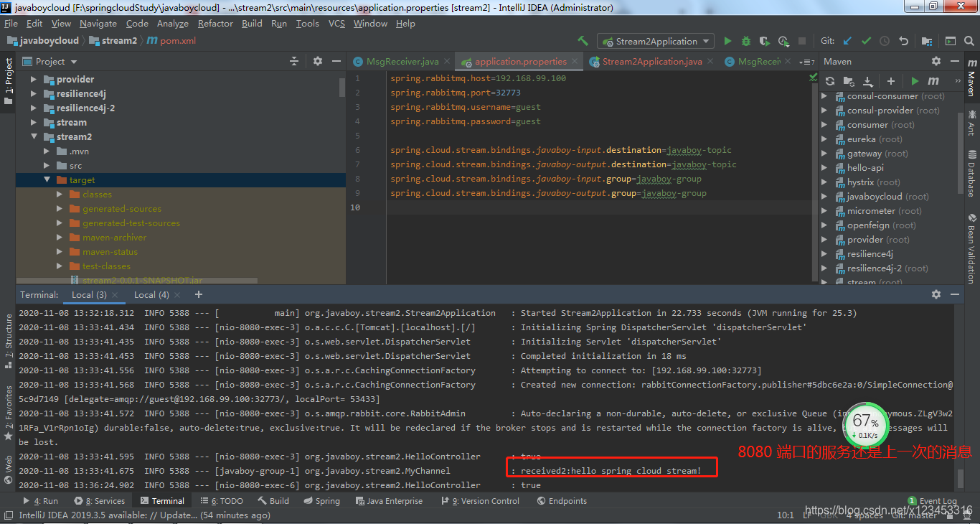The width and height of the screenshot is (980, 524).
Task: Expand eureka Maven project node
Action: coord(824,139)
